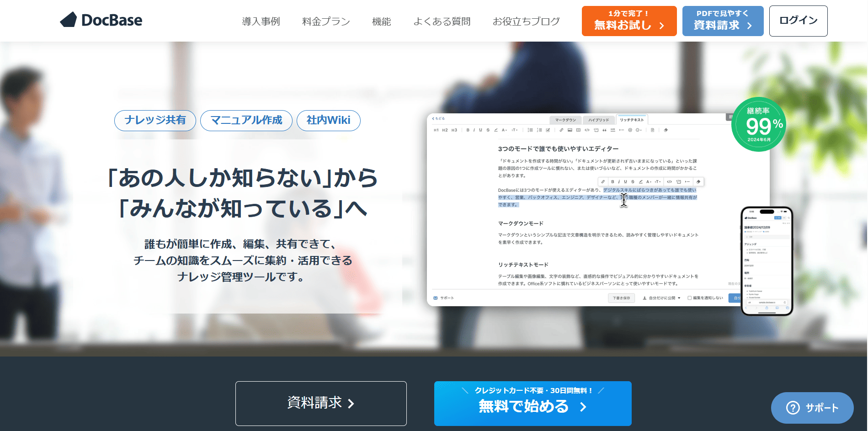Toggle Underline in main editor toolbar
This screenshot has width=868, height=431.
tap(480, 130)
